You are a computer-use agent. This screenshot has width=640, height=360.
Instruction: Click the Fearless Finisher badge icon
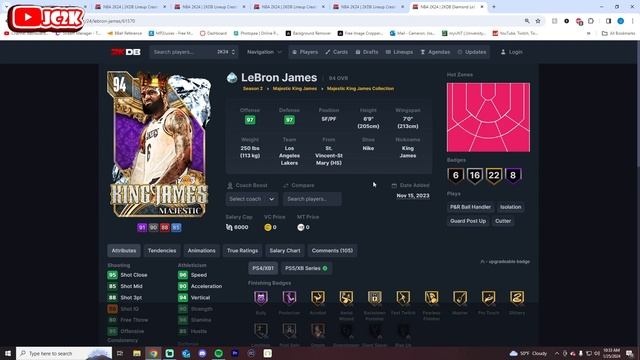[431, 298]
